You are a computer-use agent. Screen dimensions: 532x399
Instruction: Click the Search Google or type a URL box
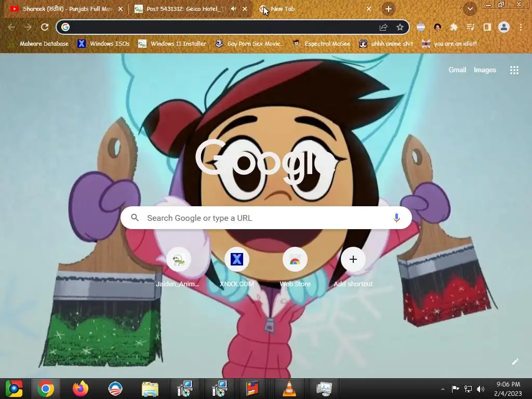click(266, 218)
